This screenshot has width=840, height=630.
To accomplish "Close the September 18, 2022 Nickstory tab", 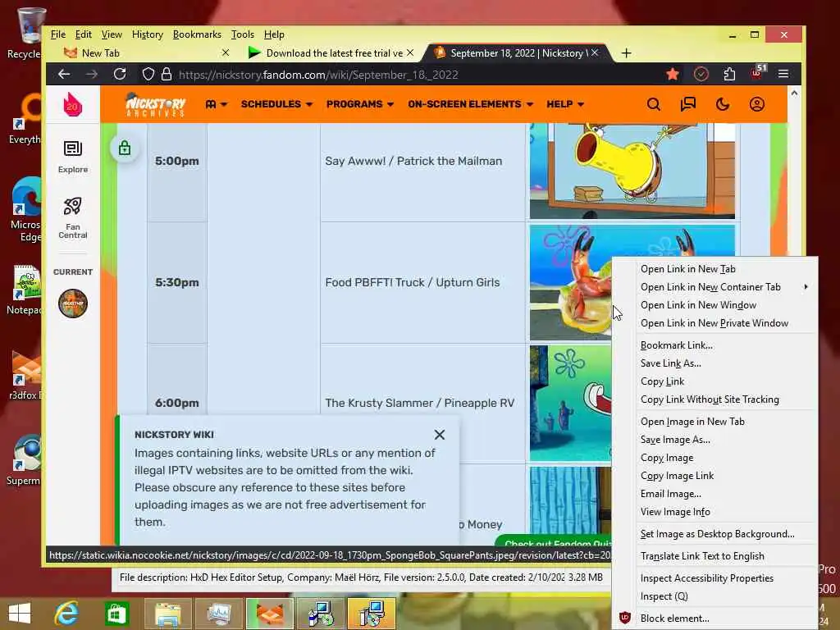I will point(595,52).
